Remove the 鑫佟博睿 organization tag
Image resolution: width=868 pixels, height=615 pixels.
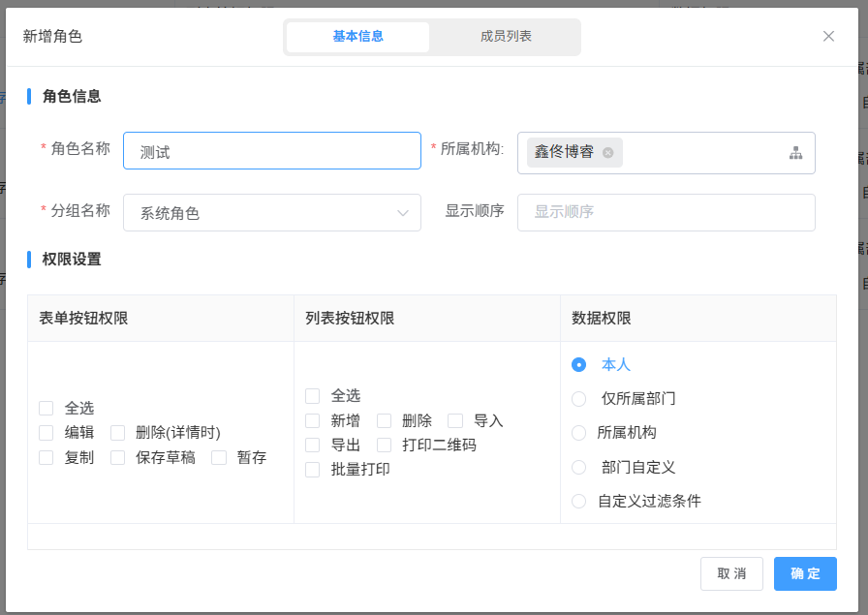click(607, 153)
